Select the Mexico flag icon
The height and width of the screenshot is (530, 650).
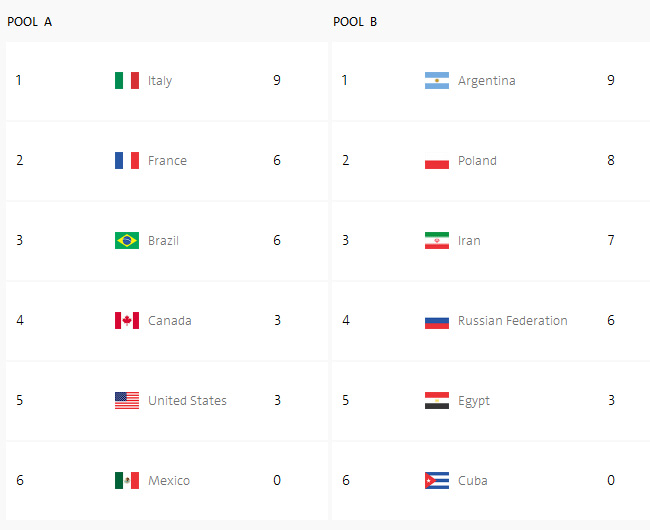coord(127,480)
